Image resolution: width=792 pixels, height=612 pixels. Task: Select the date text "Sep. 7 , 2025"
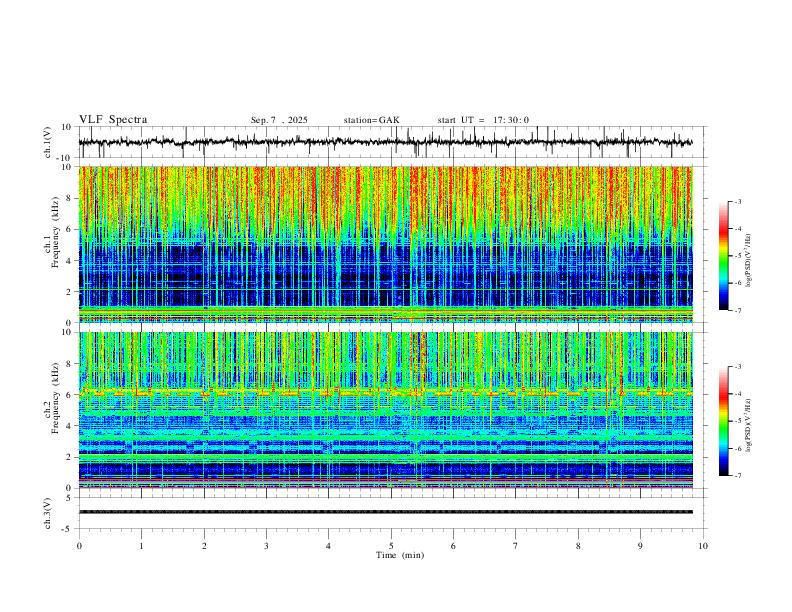coord(279,120)
